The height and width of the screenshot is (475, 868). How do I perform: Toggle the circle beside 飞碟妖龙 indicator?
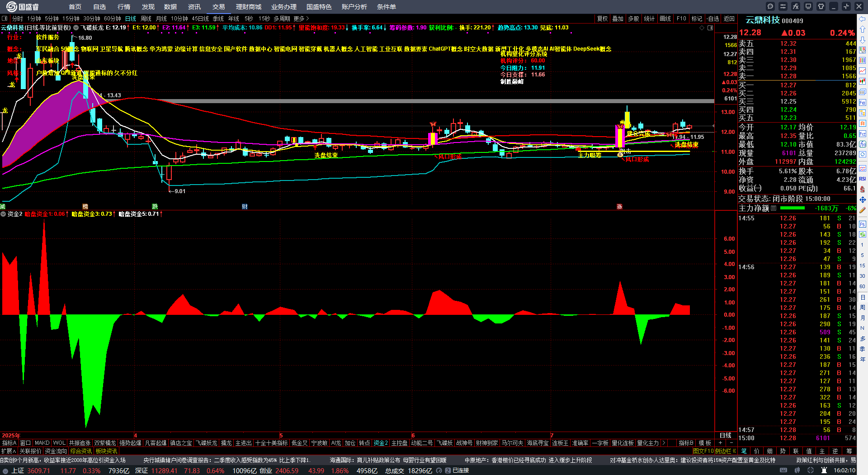coord(75,28)
